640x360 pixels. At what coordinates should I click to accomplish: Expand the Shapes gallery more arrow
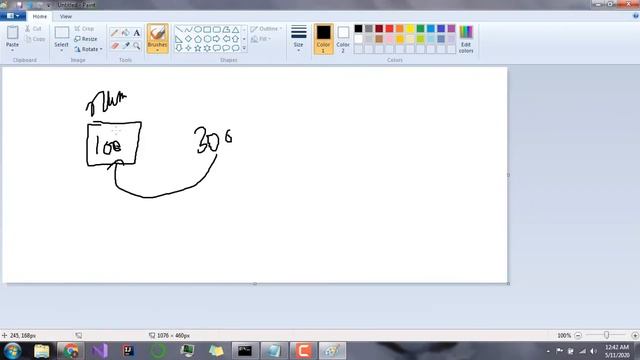point(244,48)
